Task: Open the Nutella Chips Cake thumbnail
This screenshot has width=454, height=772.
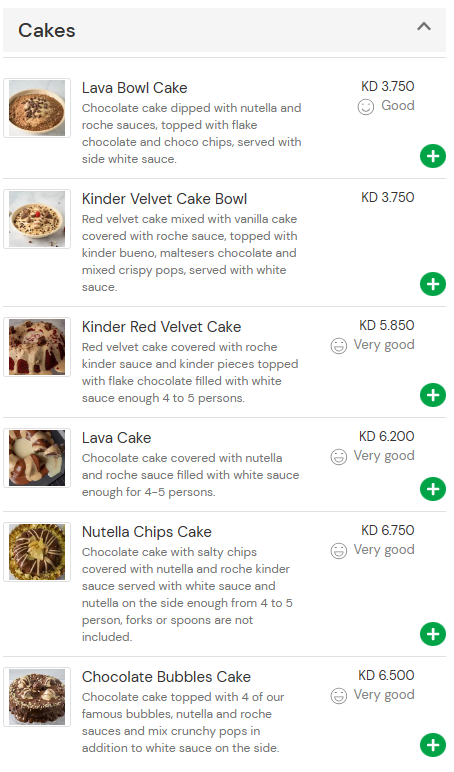Action: coord(37,551)
